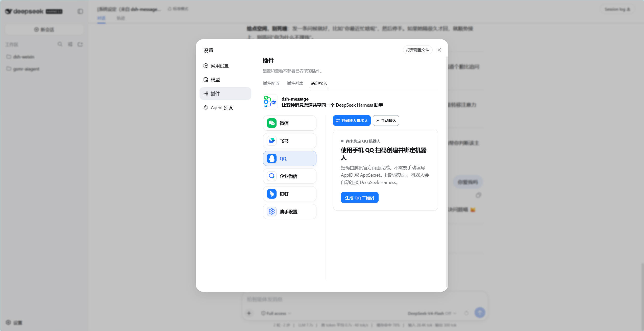Click the send arrow button in chat input
This screenshot has height=331, width=644.
pyautogui.click(x=480, y=313)
